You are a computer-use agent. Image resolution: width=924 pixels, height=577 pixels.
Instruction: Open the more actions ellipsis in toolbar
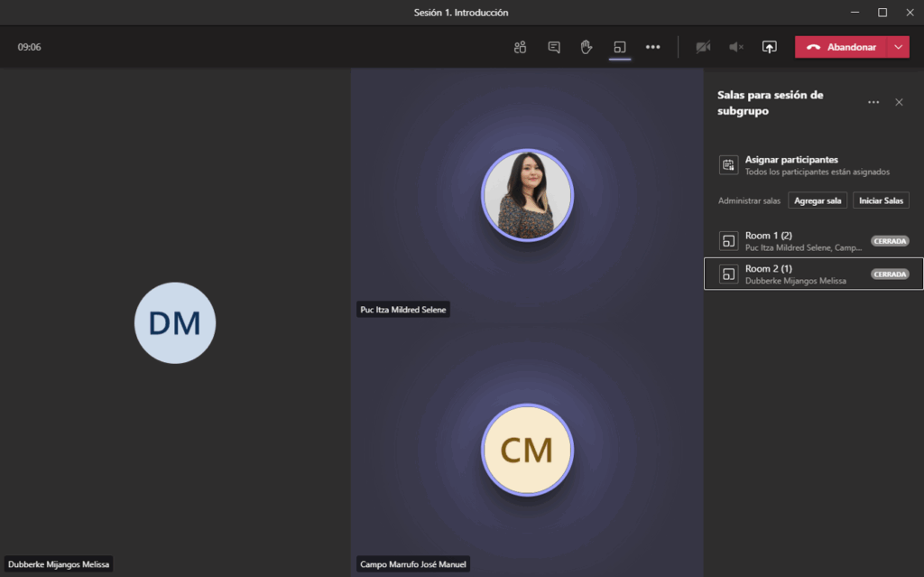[652, 47]
